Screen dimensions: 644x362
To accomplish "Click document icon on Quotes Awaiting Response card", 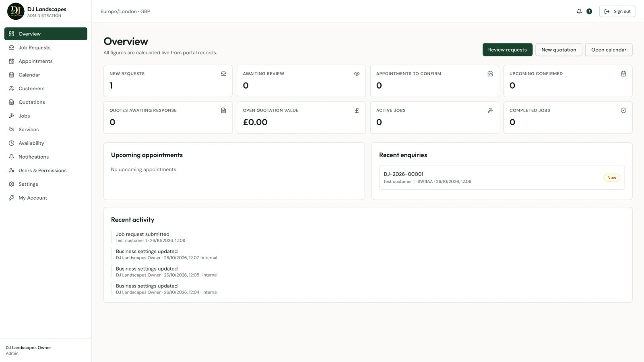I will coord(223,110).
